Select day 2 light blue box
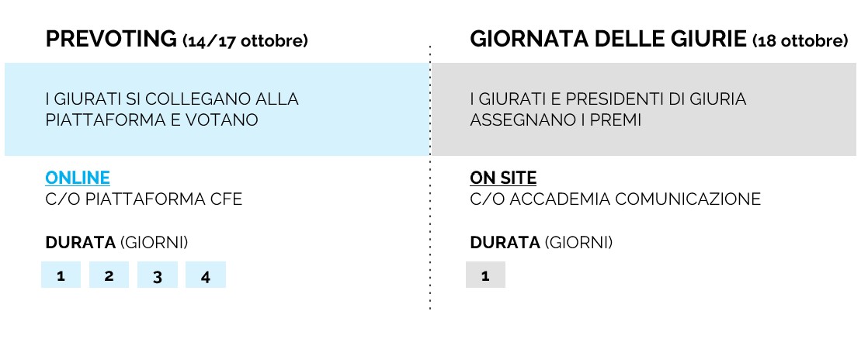 click(x=109, y=275)
